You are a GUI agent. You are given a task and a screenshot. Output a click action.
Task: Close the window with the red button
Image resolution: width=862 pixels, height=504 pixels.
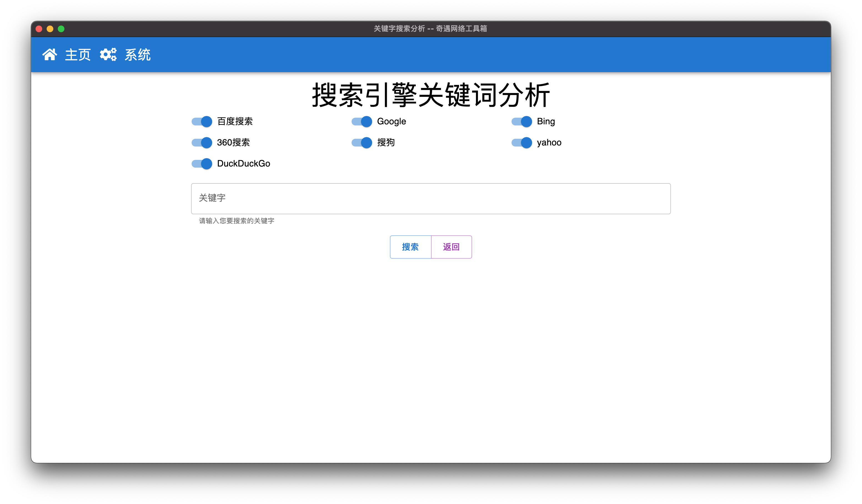click(39, 29)
